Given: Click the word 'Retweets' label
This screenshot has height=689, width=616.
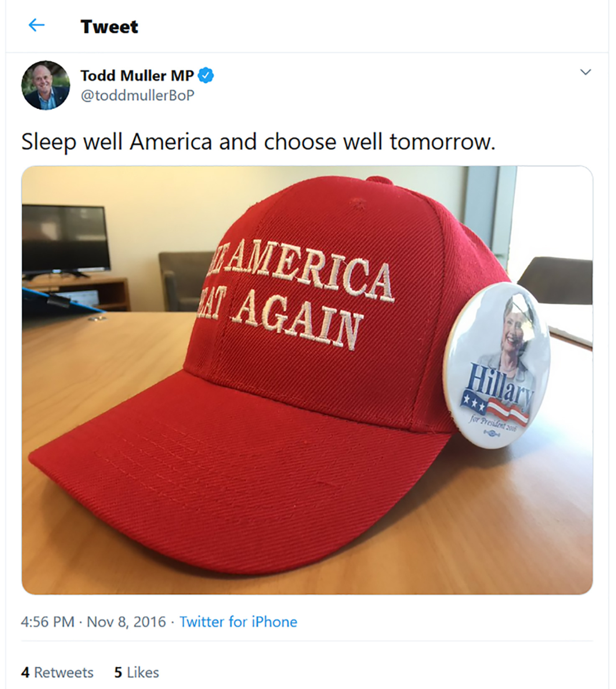Looking at the screenshot, I should coord(64,672).
